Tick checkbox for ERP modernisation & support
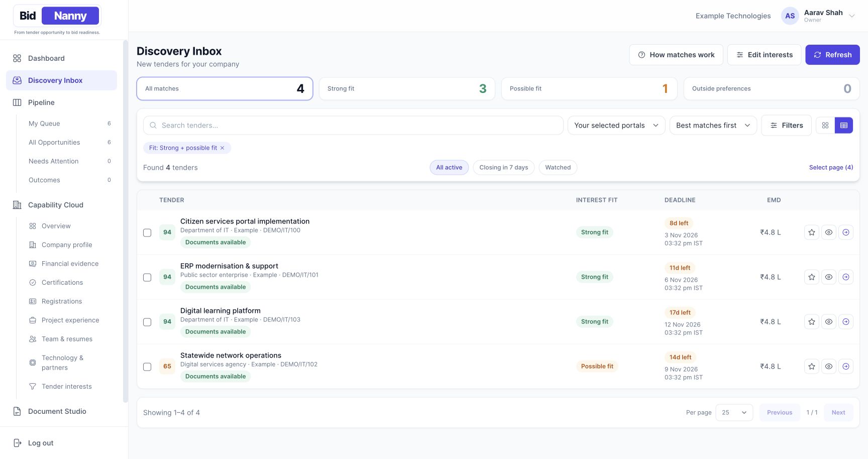This screenshot has height=459, width=868. (x=147, y=277)
